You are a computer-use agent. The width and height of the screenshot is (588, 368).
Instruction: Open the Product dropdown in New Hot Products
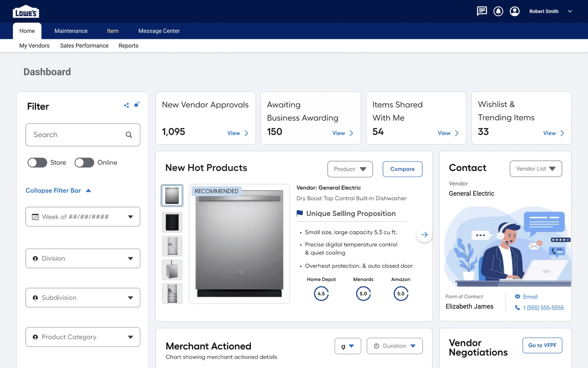[350, 169]
